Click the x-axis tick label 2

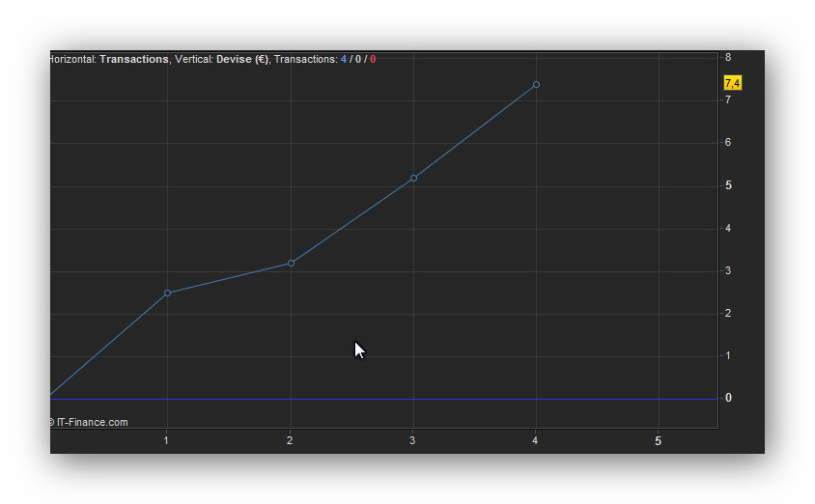tap(290, 440)
